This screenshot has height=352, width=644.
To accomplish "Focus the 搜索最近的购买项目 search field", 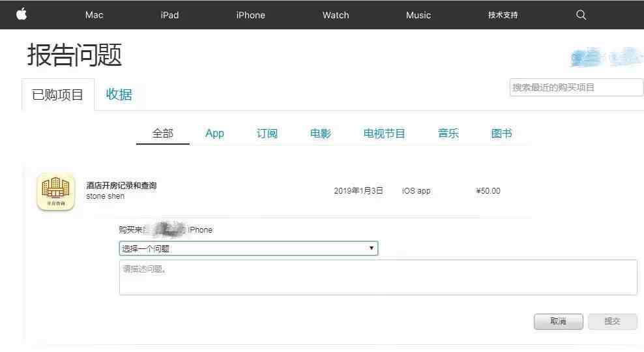I will tap(576, 87).
